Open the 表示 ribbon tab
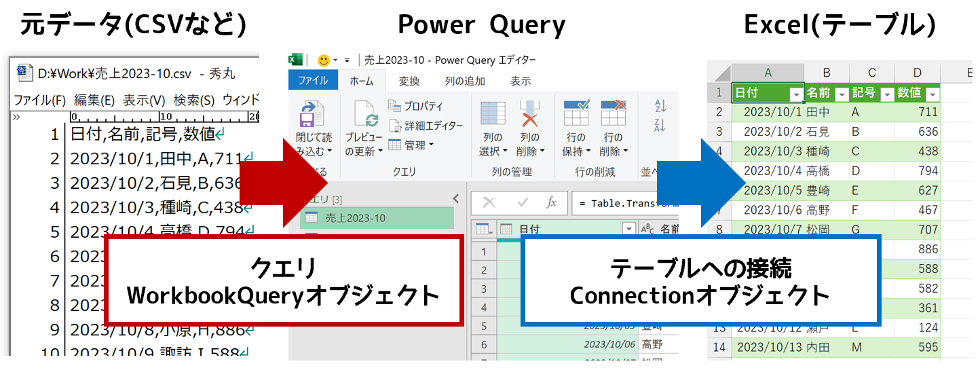980x368 pixels. pyautogui.click(x=521, y=81)
